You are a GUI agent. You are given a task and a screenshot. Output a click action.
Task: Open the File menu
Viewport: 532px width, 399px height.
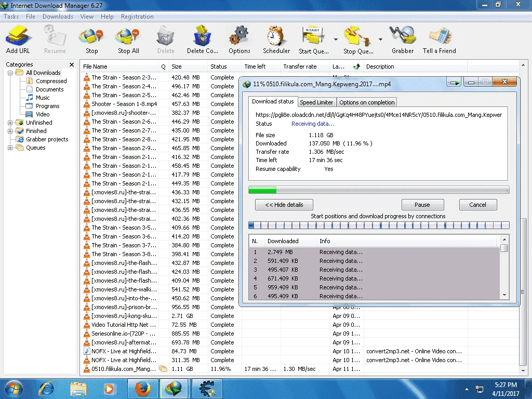tap(31, 17)
